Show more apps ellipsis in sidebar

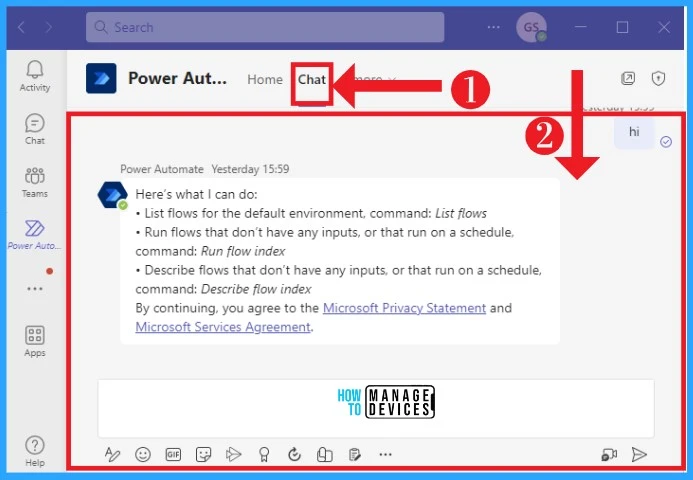click(x=34, y=289)
